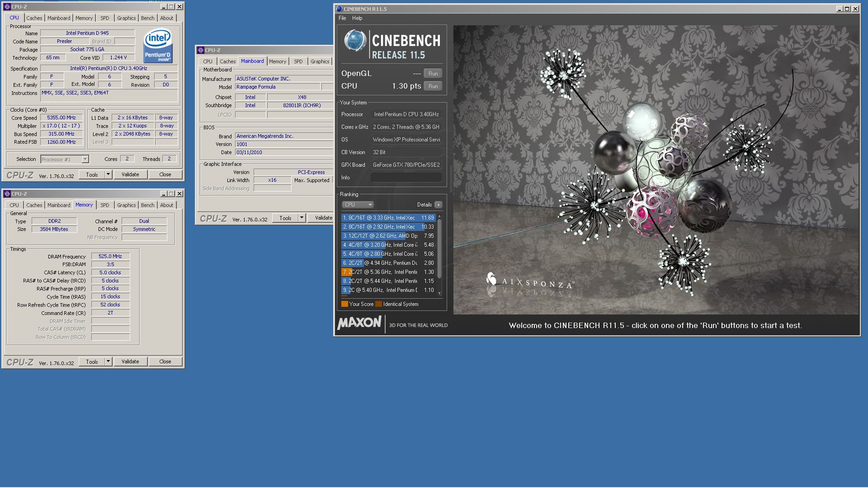The height and width of the screenshot is (488, 868).
Task: Click the ranking list scrollbar in Cinebench
Action: coord(439,255)
